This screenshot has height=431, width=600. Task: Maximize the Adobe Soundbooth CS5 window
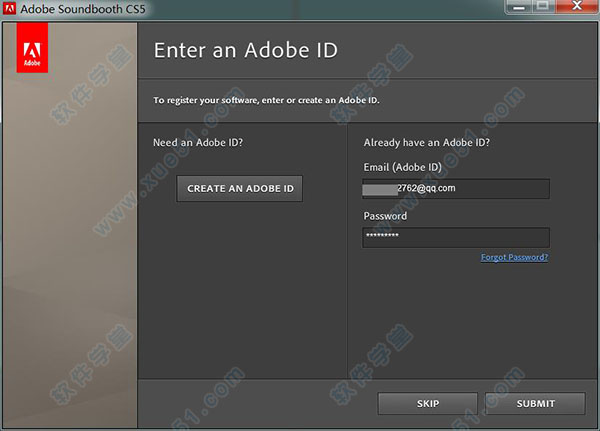(543, 7)
